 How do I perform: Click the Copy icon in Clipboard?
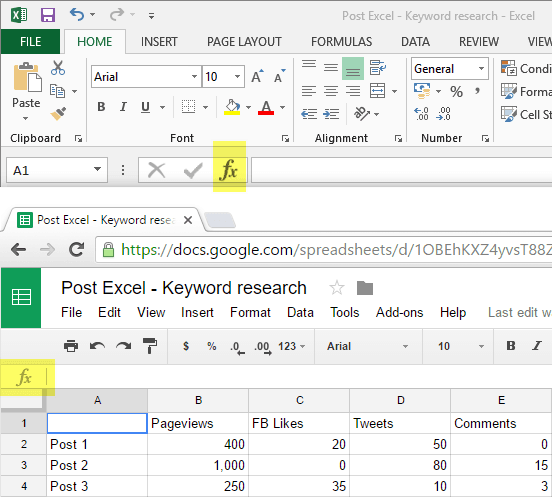pos(57,91)
